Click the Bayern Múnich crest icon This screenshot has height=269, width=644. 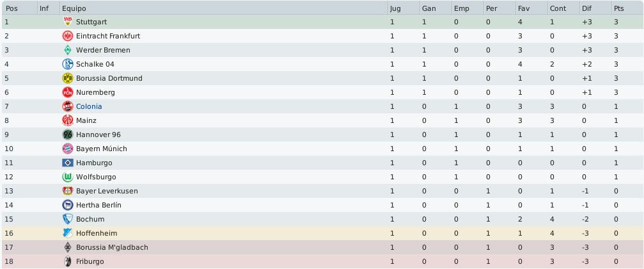point(67,149)
